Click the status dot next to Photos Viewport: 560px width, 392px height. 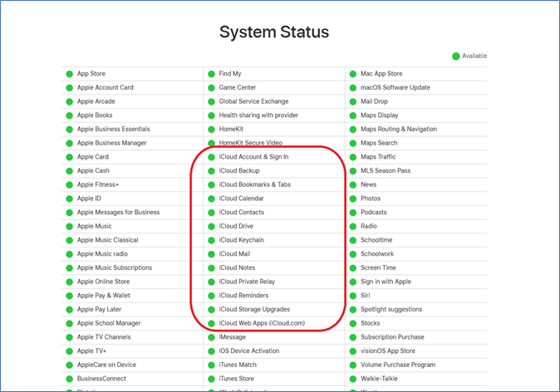[353, 198]
